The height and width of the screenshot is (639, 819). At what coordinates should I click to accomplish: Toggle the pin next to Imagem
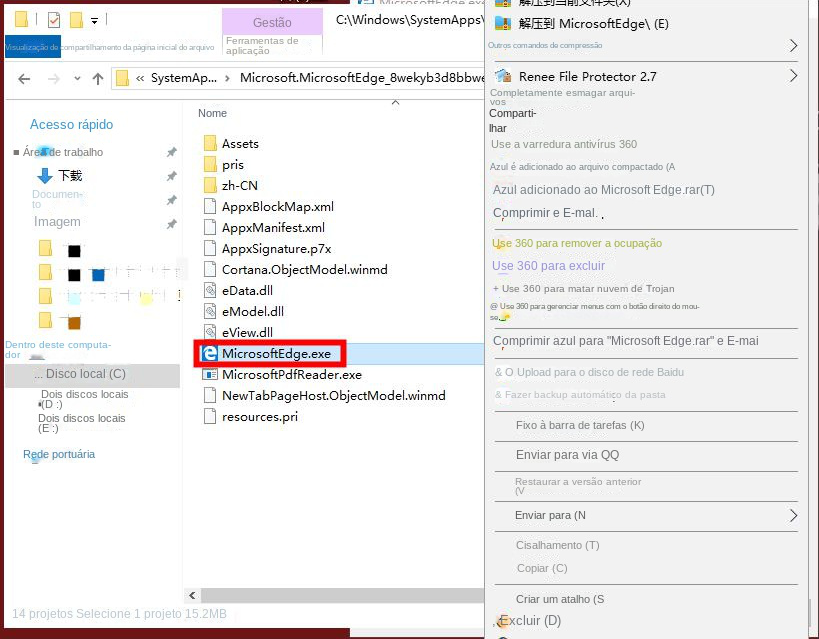pos(171,224)
